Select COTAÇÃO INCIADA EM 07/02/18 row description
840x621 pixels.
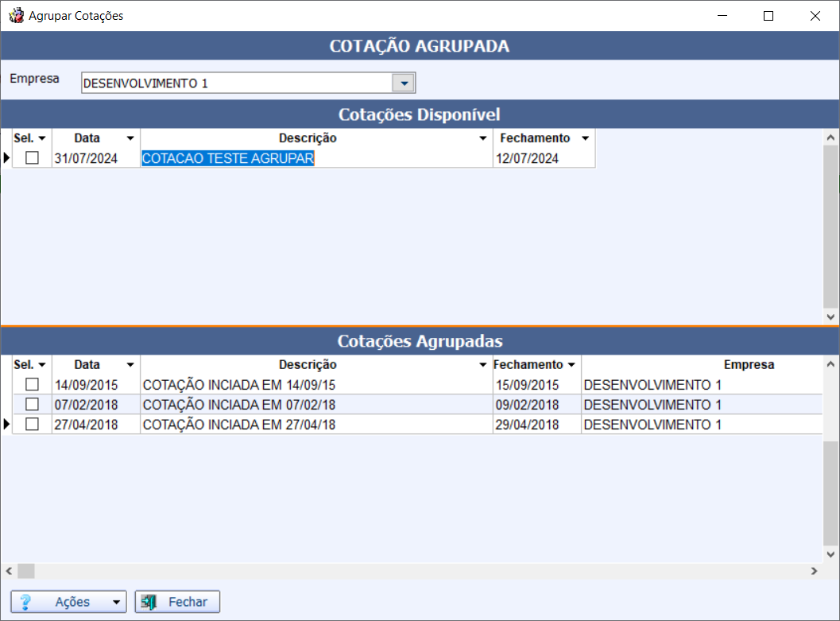(x=238, y=405)
